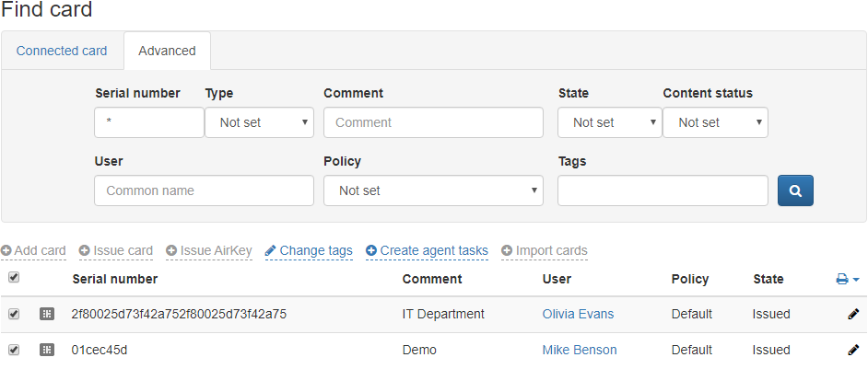
Task: Expand the State dropdown
Action: pyautogui.click(x=610, y=122)
